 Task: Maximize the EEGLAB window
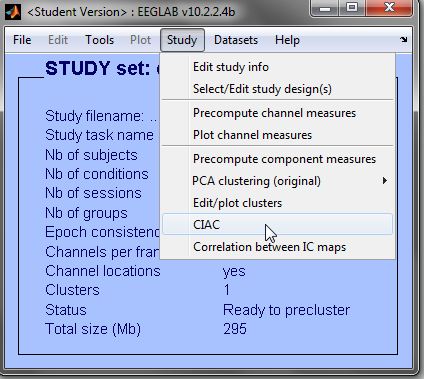[352, 7]
